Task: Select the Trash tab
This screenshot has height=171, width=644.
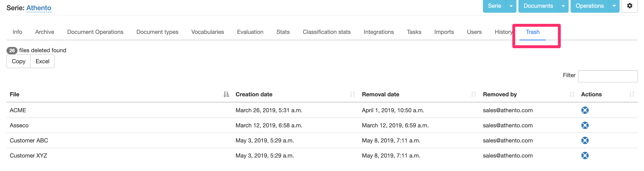Action: 533,32
